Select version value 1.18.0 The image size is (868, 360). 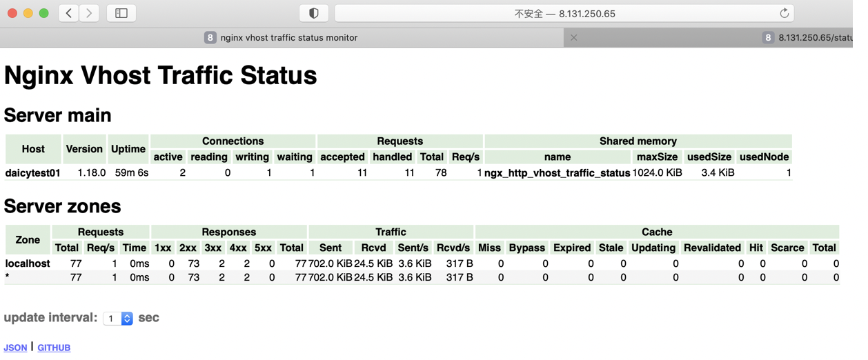91,173
